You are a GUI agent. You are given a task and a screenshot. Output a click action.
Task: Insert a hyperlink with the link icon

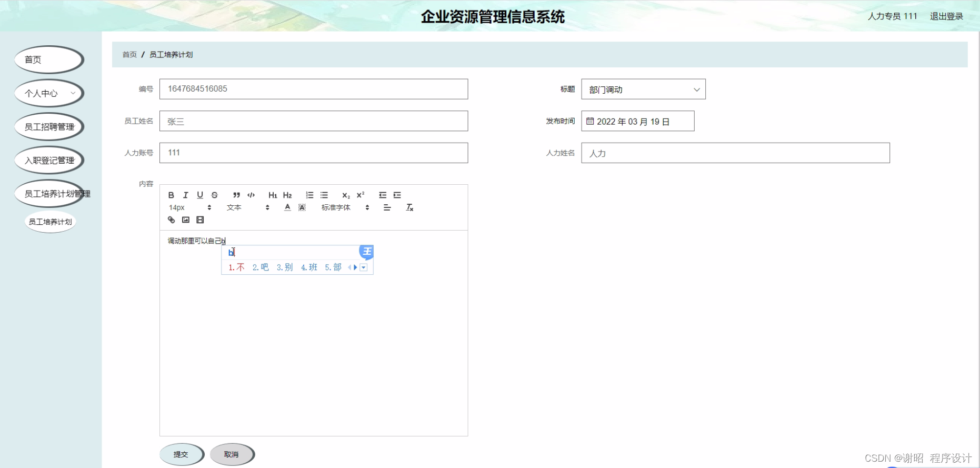click(x=171, y=220)
